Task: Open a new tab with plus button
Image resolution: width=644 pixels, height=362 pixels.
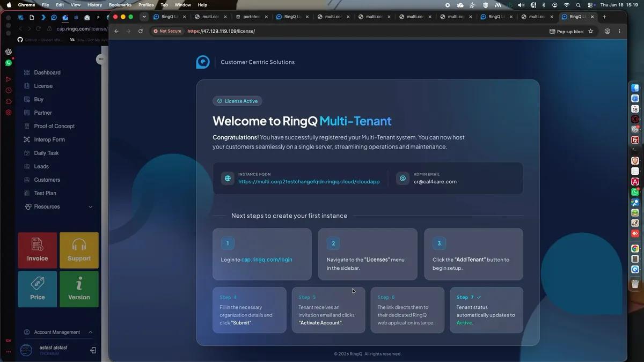Action: (x=604, y=17)
